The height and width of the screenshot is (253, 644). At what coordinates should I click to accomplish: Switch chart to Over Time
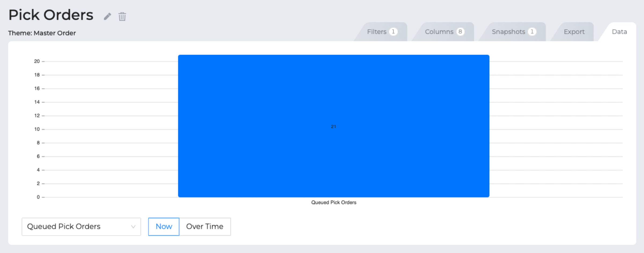[205, 227]
